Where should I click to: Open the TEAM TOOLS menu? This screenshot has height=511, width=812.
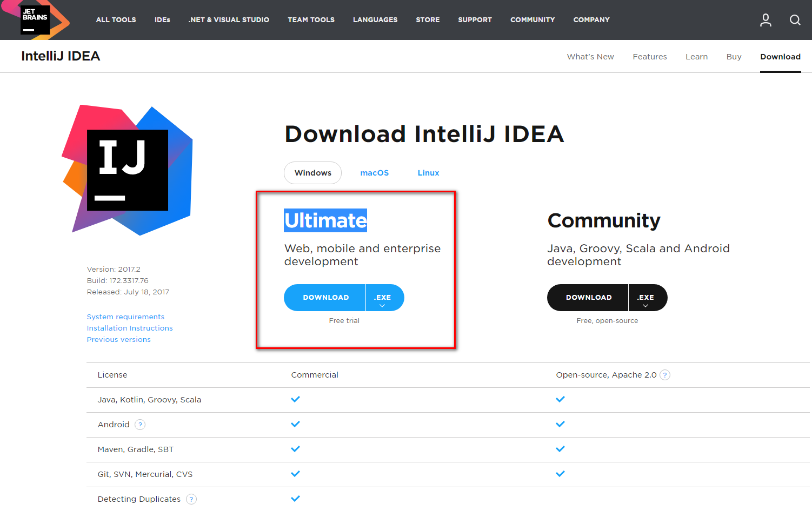(311, 20)
